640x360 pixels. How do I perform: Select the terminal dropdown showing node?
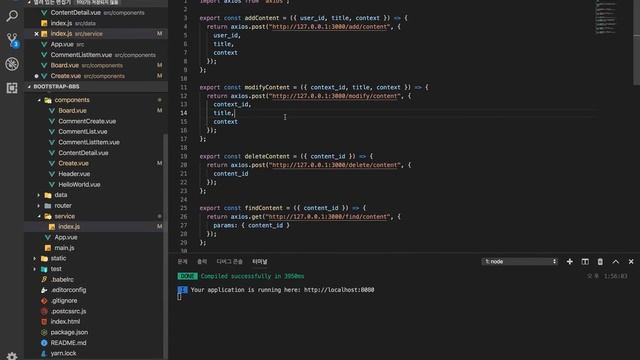click(x=520, y=262)
